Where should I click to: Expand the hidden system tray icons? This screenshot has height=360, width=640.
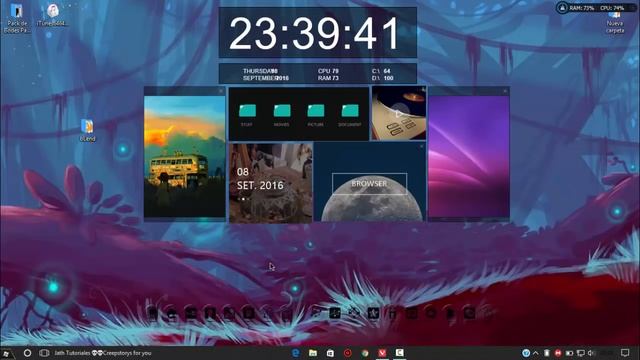pyautogui.click(x=536, y=353)
